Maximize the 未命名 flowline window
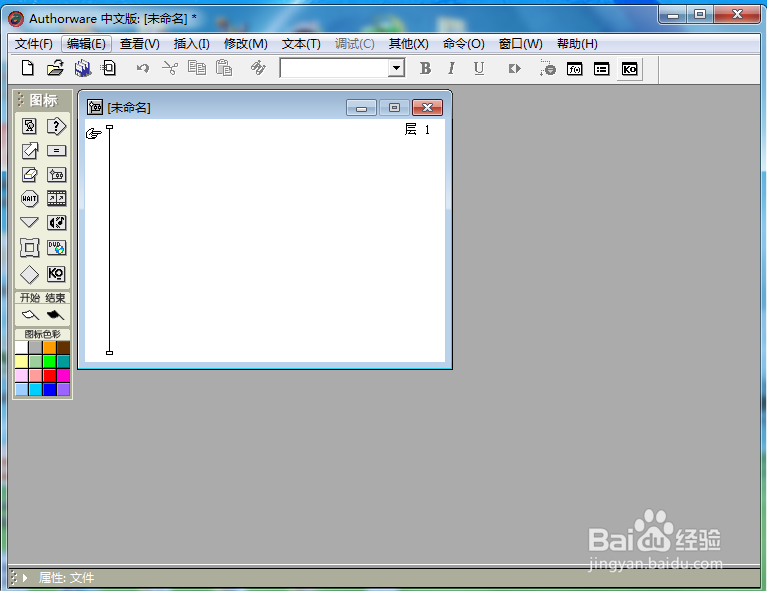Image resolution: width=767 pixels, height=591 pixels. (x=394, y=108)
